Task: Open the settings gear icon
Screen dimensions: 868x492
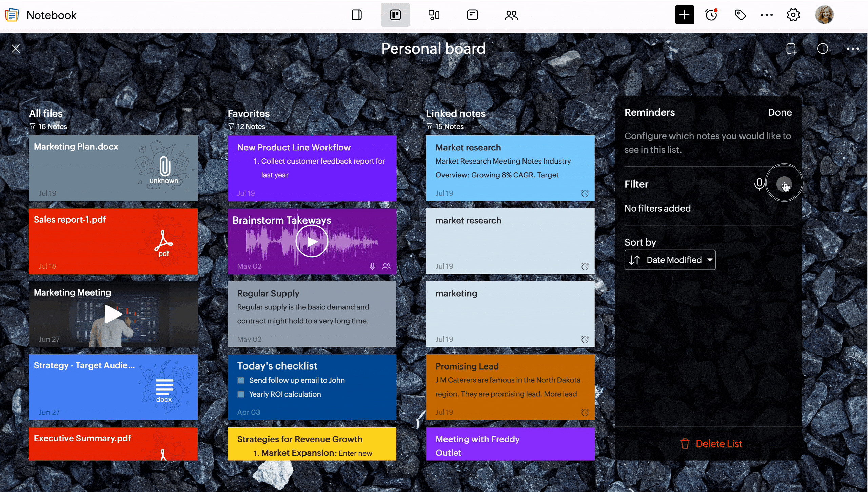Action: coord(793,15)
